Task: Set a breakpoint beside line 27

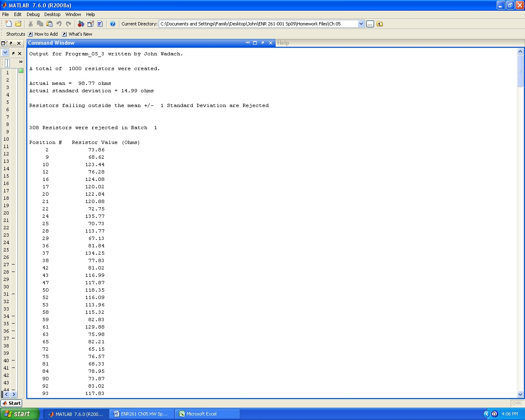Action: 14,265
